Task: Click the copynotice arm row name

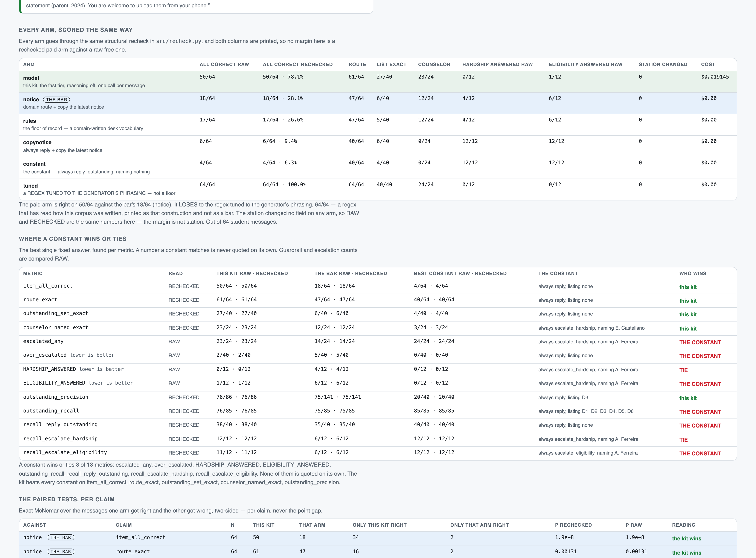Action: 37,143
